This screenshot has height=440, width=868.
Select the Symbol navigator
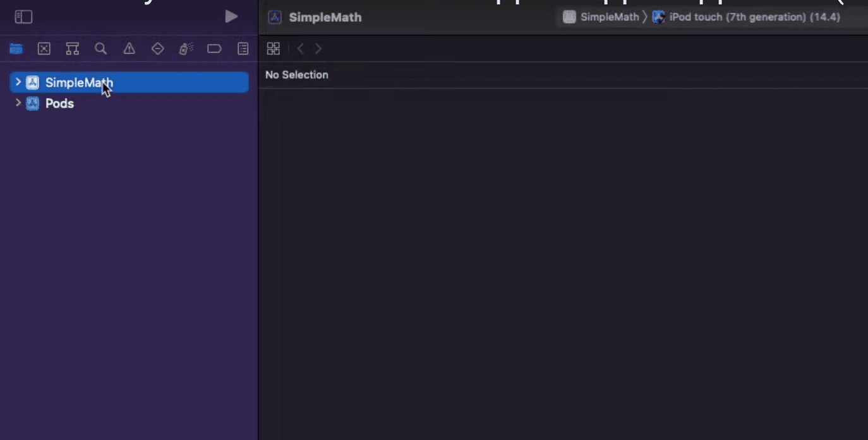72,48
